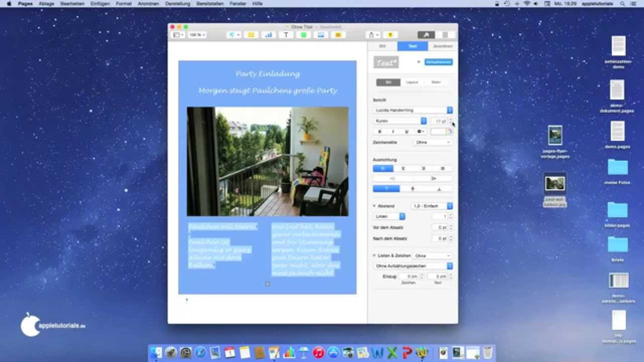Viewport: 644px width, 362px height.
Task: Click the Vor dem Absatz field
Action: tap(440, 227)
